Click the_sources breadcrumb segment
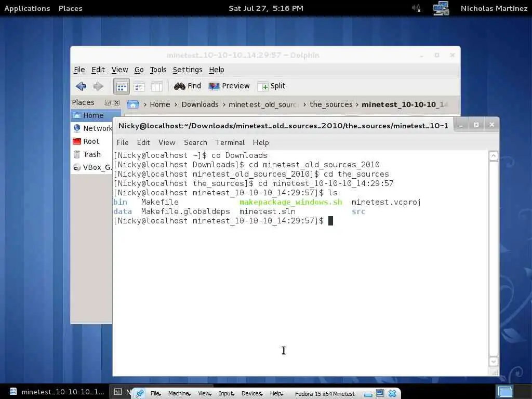The height and width of the screenshot is (399, 532). (331, 104)
